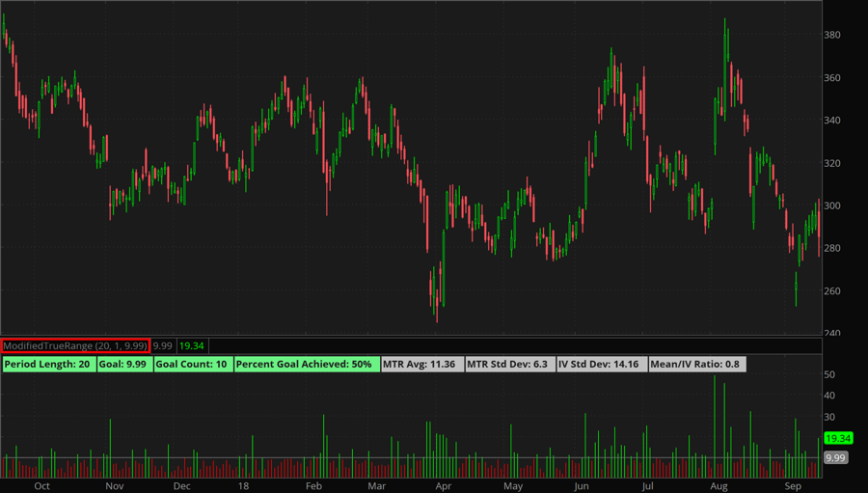Click the MTR Std Dev: 6.3 label
868x493 pixels.
pyautogui.click(x=507, y=365)
